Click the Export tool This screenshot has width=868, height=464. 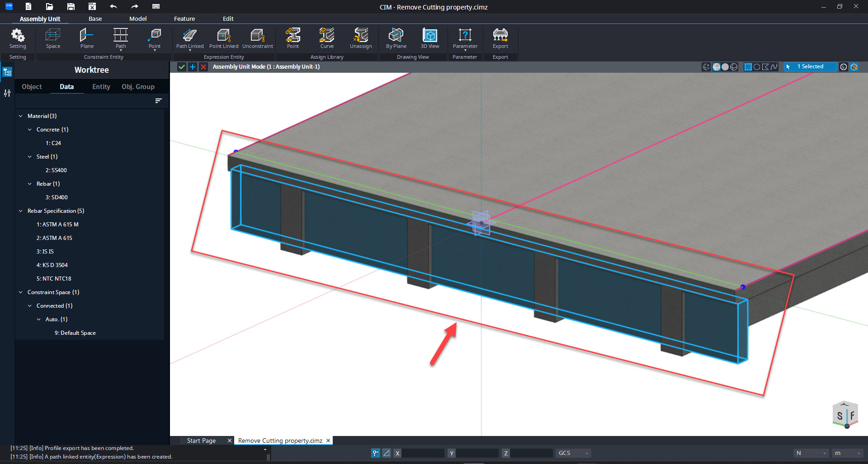[500, 38]
